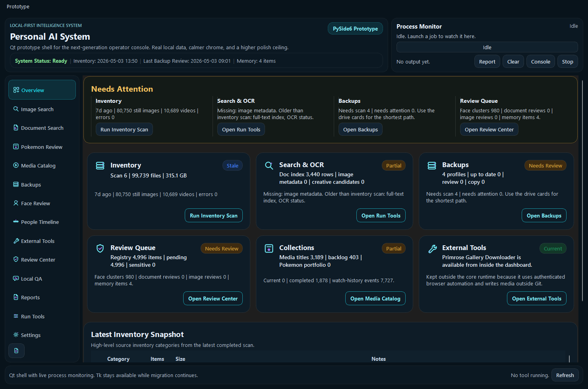This screenshot has height=389, width=588.
Task: Open Run Tools in Needs Attention panel
Action: [241, 129]
